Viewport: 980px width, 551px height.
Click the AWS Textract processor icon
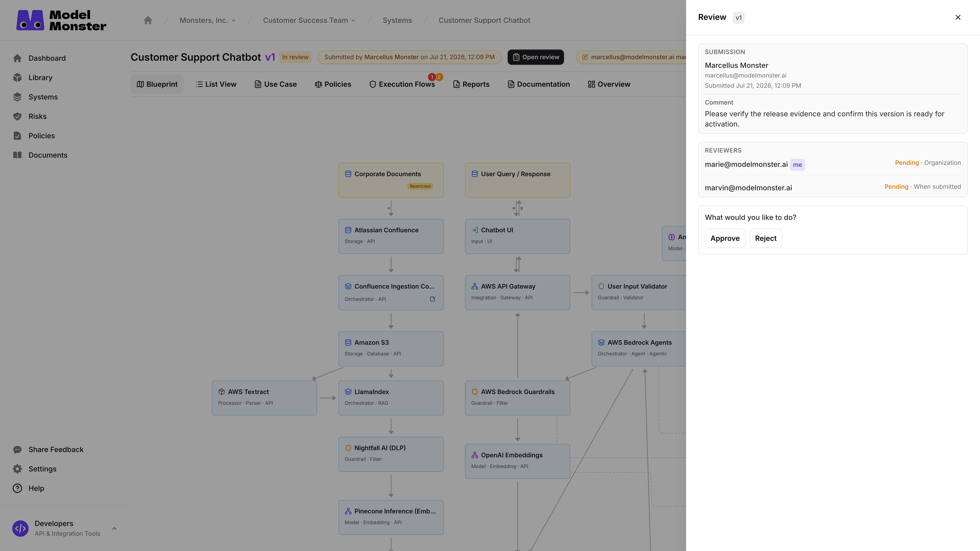[221, 392]
